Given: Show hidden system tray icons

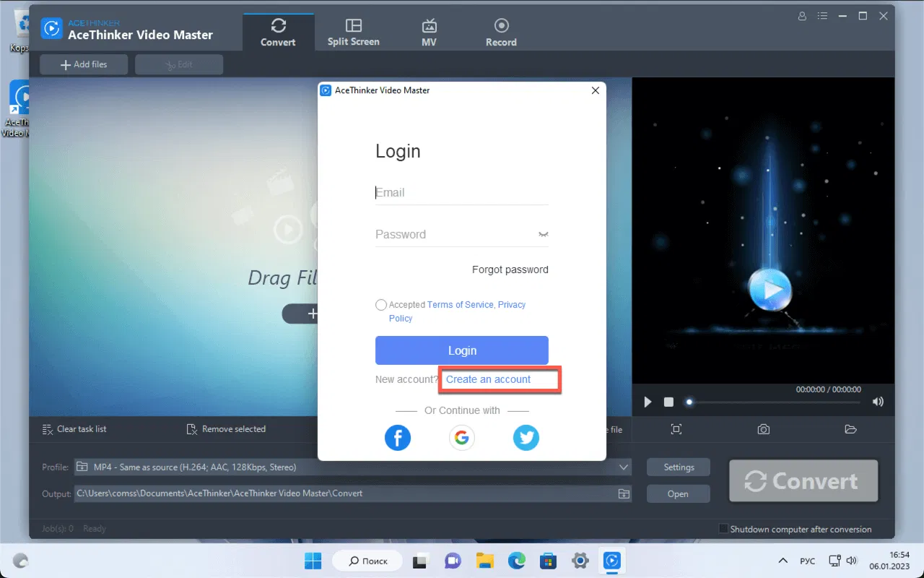Looking at the screenshot, I should coord(783,561).
